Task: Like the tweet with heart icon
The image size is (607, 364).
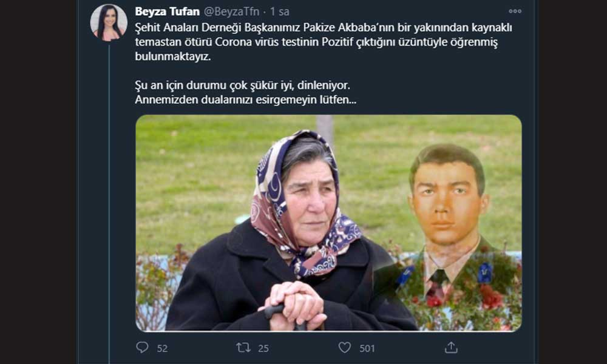Action: click(x=345, y=348)
